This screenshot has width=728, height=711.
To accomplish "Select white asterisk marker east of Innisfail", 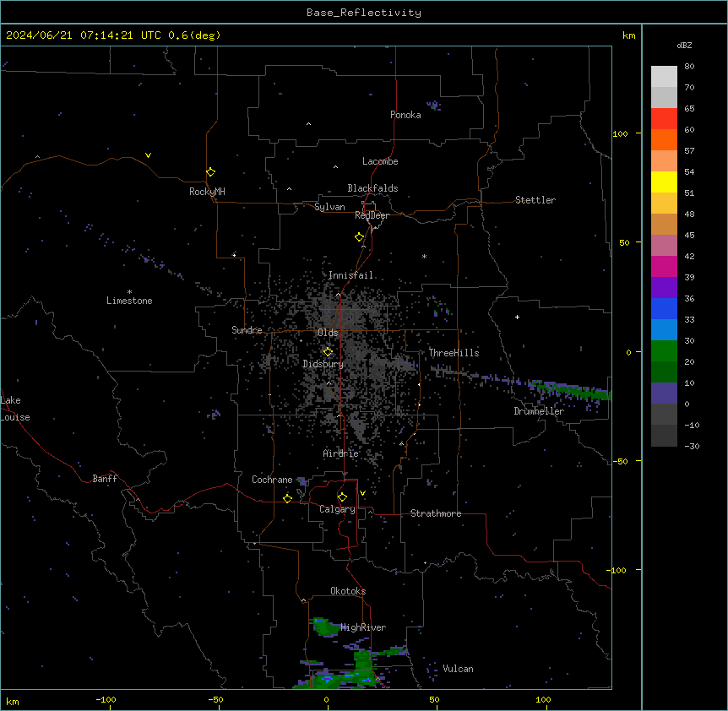I will click(x=424, y=256).
